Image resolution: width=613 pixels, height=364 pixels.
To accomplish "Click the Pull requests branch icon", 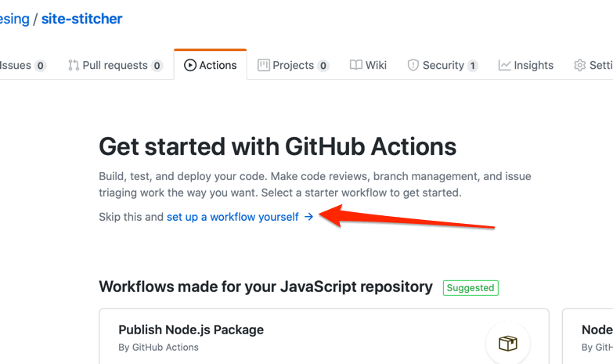I will 74,65.
